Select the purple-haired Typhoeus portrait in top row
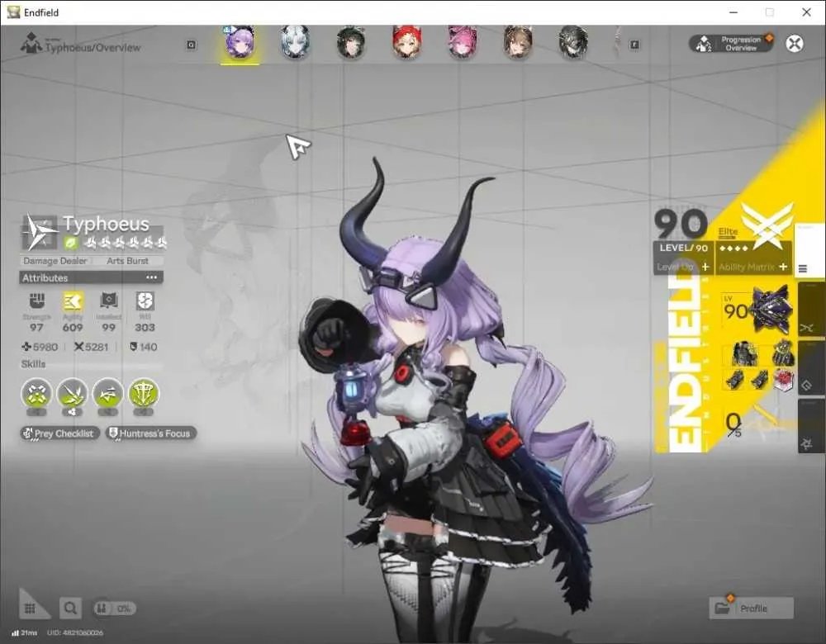Screen dimensions: 826x644 click(240, 43)
